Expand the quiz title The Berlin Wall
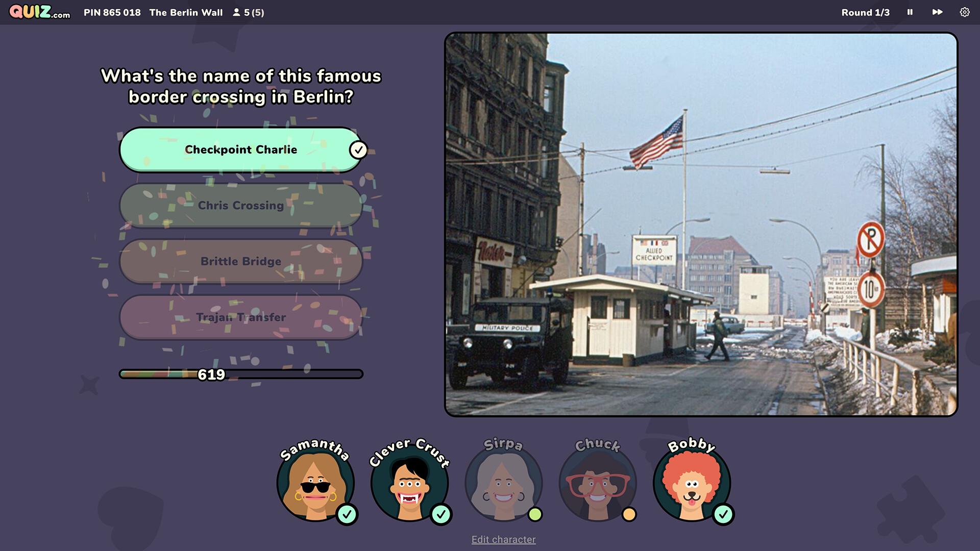Viewport: 980px width, 551px height. click(186, 12)
